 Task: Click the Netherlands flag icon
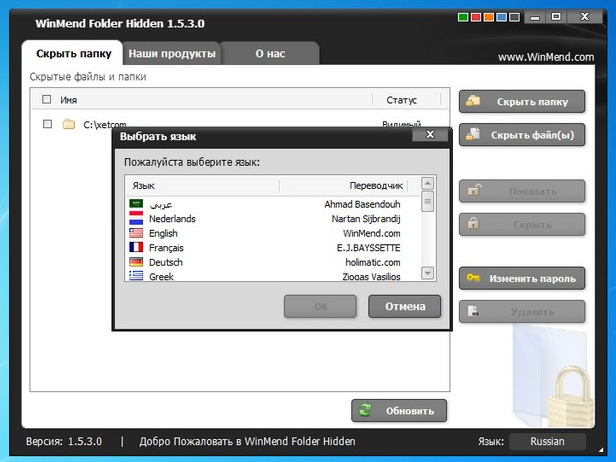136,218
